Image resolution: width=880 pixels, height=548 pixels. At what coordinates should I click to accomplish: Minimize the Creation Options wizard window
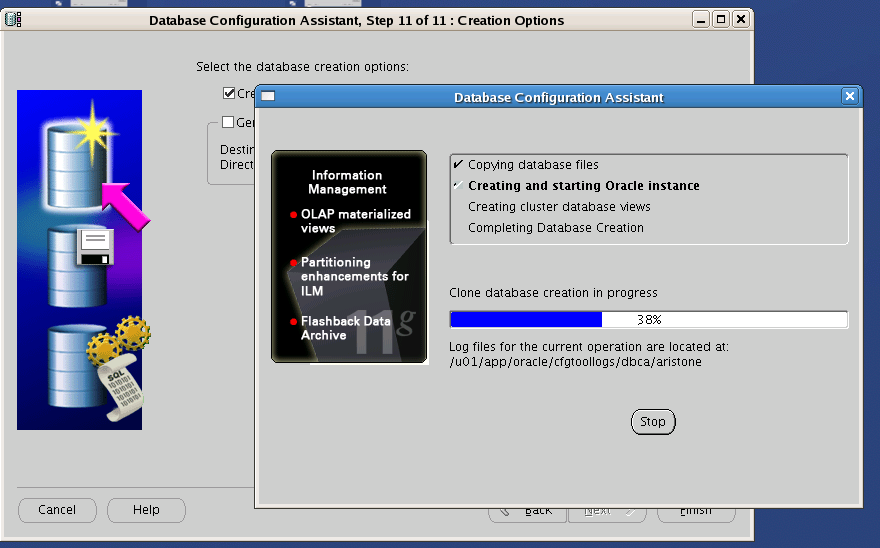point(700,20)
